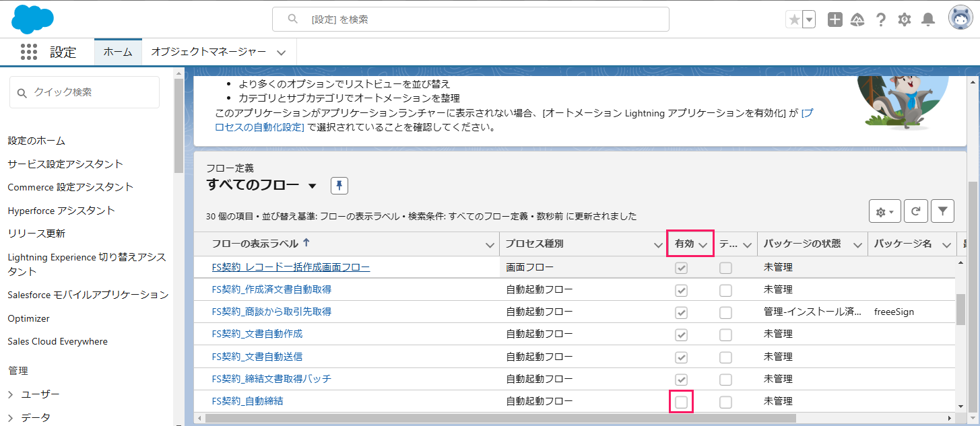Open パッケージ名 column menu chevron
This screenshot has height=426, width=980.
click(x=947, y=245)
